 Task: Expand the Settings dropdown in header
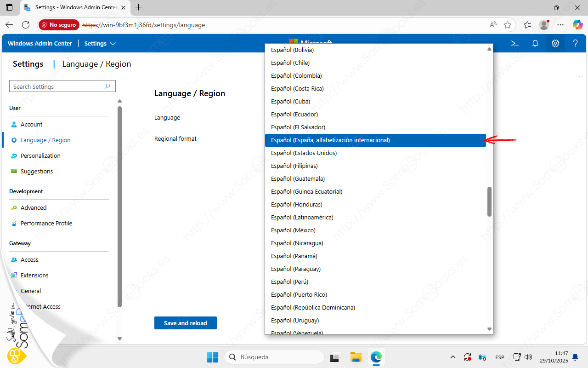[x=100, y=43]
